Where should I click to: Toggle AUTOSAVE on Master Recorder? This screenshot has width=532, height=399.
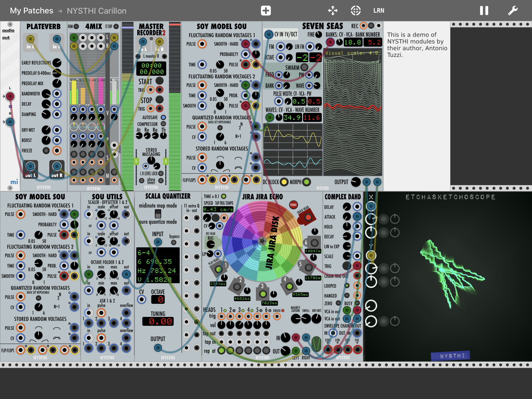pyautogui.click(x=163, y=117)
